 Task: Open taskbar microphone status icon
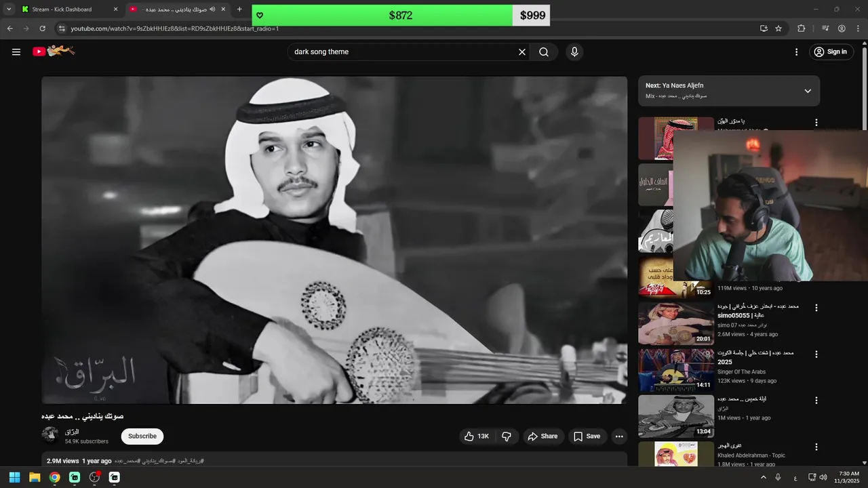click(x=778, y=477)
